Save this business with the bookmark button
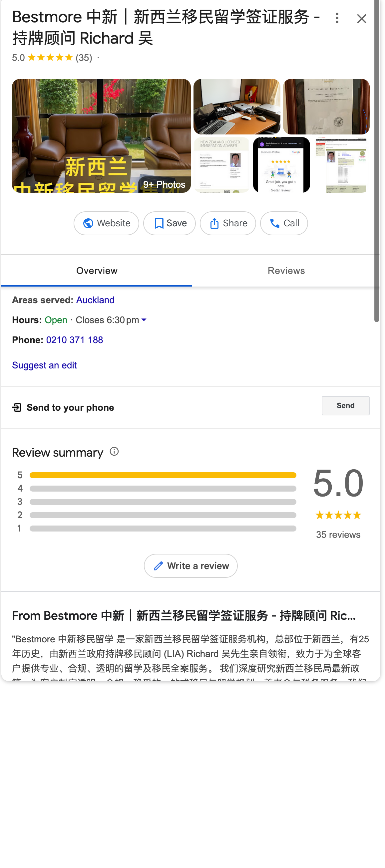 [x=169, y=223]
